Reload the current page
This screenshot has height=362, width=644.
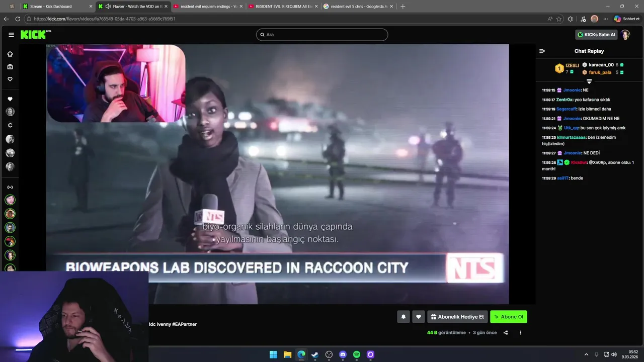[x=18, y=19]
